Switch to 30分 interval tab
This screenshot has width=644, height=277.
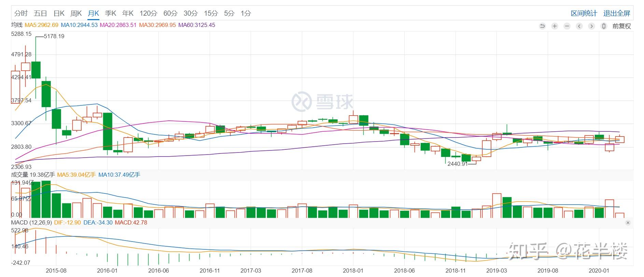191,13
